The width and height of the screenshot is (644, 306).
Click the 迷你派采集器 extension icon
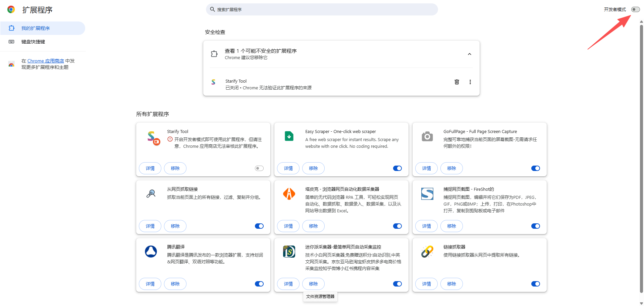(x=289, y=251)
